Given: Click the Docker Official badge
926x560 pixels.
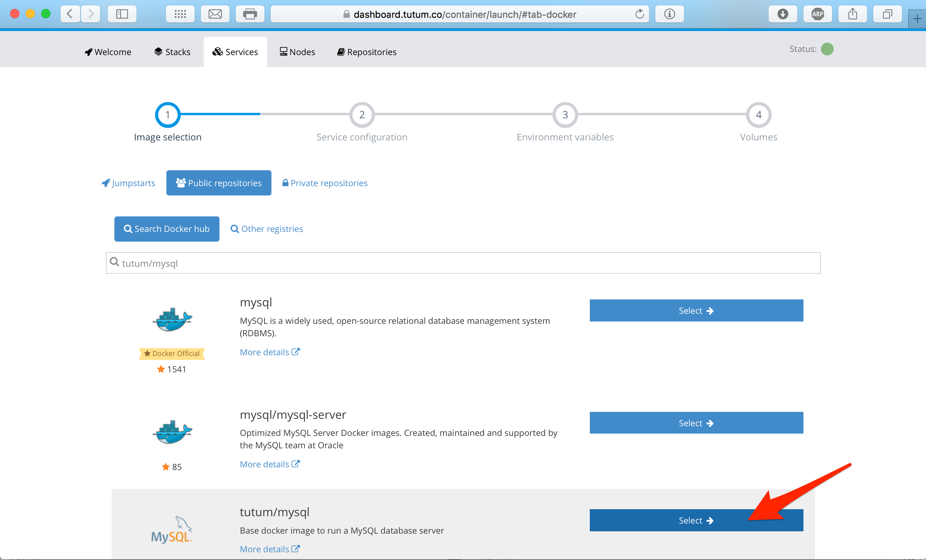Looking at the screenshot, I should [172, 354].
